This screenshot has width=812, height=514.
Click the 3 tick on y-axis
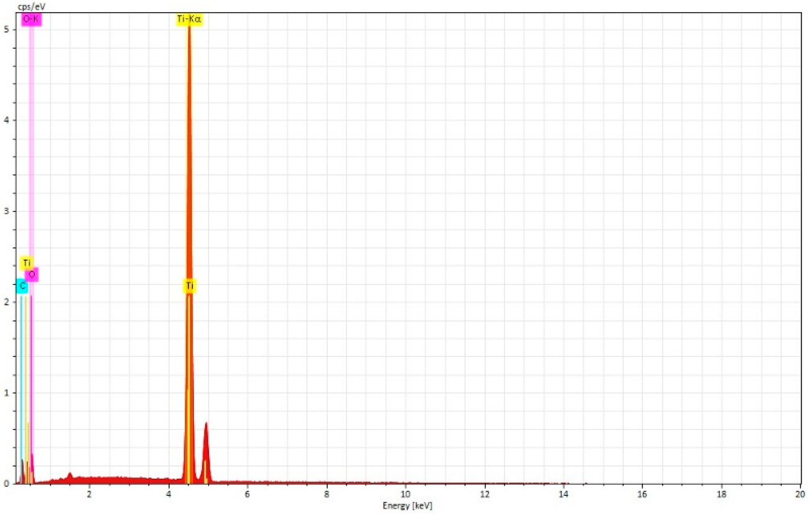[6, 211]
